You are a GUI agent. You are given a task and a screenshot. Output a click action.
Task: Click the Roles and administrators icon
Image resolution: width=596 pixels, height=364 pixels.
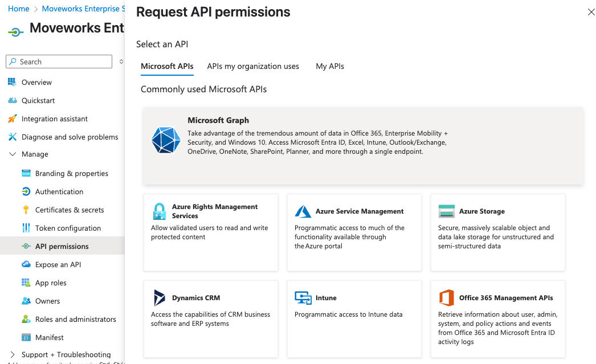(26, 319)
